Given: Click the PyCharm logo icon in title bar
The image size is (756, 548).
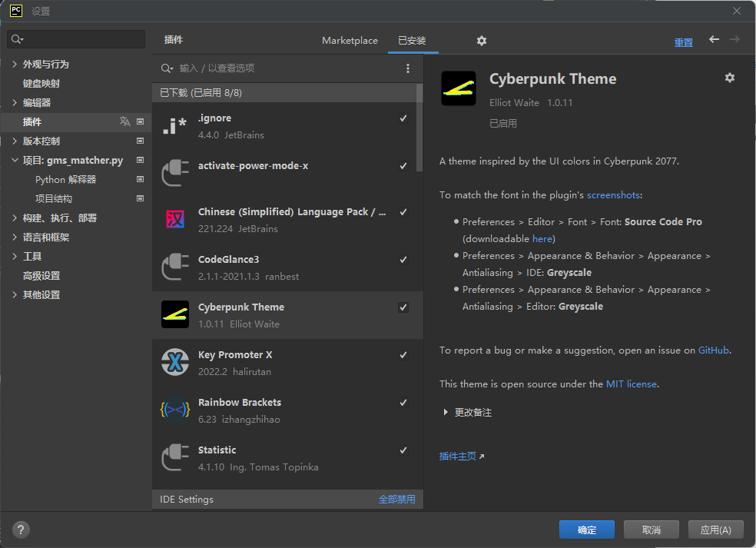Looking at the screenshot, I should click(x=16, y=11).
